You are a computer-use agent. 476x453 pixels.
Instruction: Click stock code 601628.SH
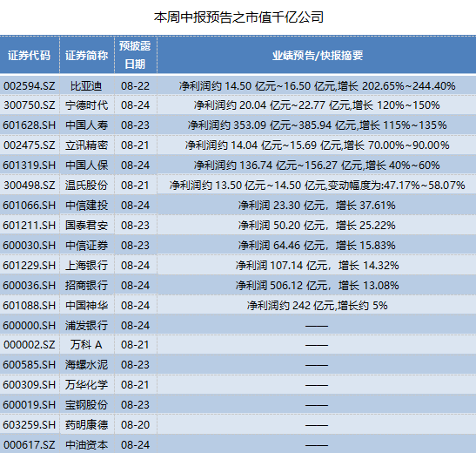[29, 125]
